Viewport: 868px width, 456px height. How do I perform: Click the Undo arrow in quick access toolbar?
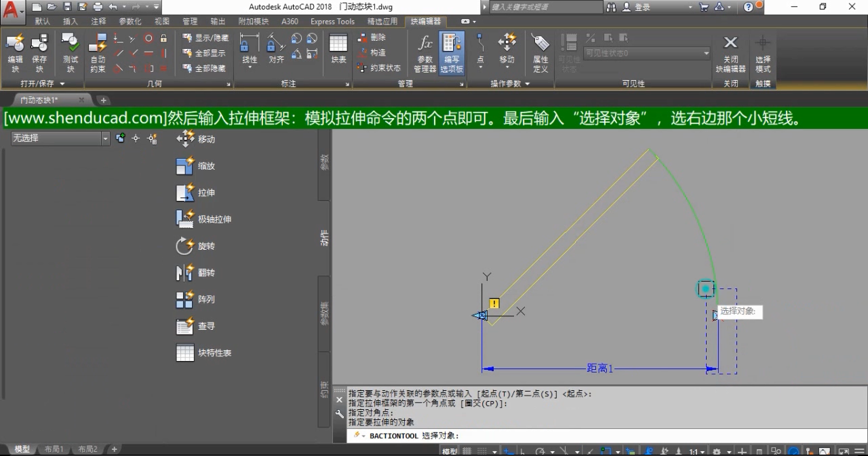tap(113, 7)
